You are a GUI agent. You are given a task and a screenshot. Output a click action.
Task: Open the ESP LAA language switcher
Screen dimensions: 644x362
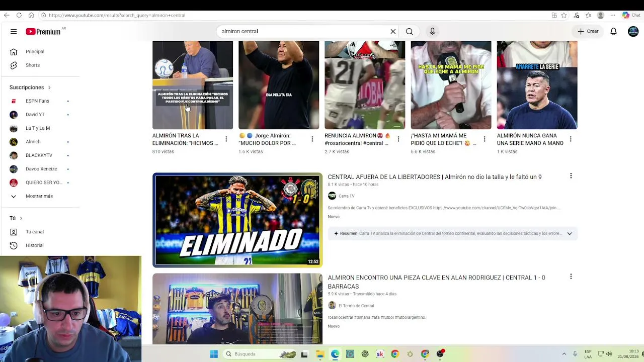[588, 354]
